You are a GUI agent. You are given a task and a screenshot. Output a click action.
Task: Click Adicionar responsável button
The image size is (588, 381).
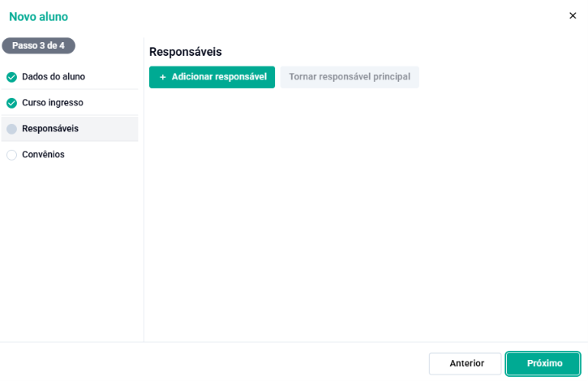(212, 77)
